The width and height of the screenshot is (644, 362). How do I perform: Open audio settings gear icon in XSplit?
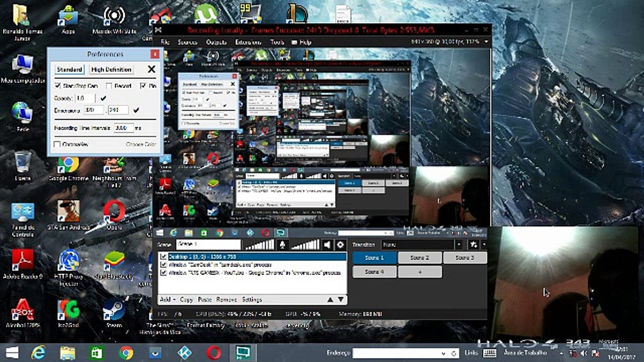coord(341,245)
